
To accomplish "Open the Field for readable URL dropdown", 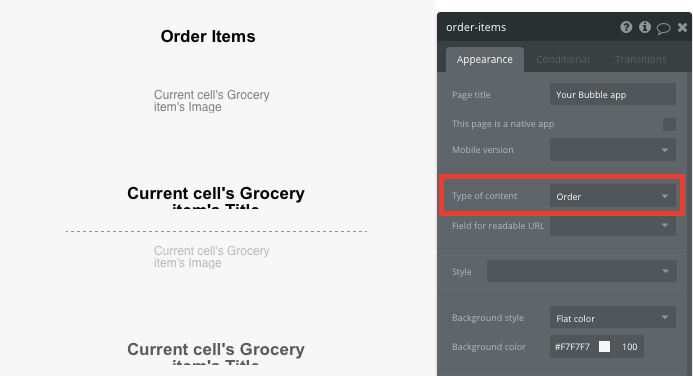I will coord(613,226).
